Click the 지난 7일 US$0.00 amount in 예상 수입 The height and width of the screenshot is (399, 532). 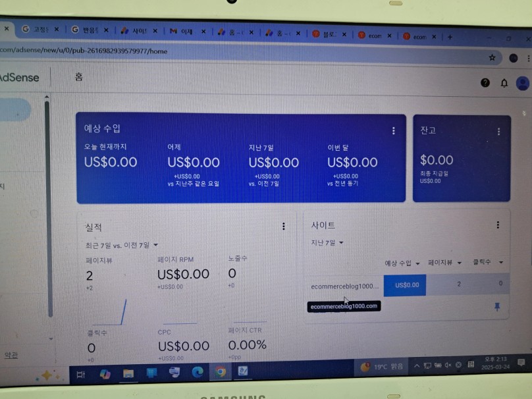click(273, 163)
